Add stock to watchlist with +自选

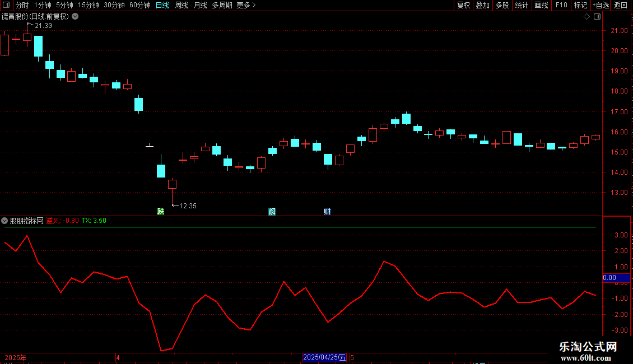pyautogui.click(x=601, y=5)
